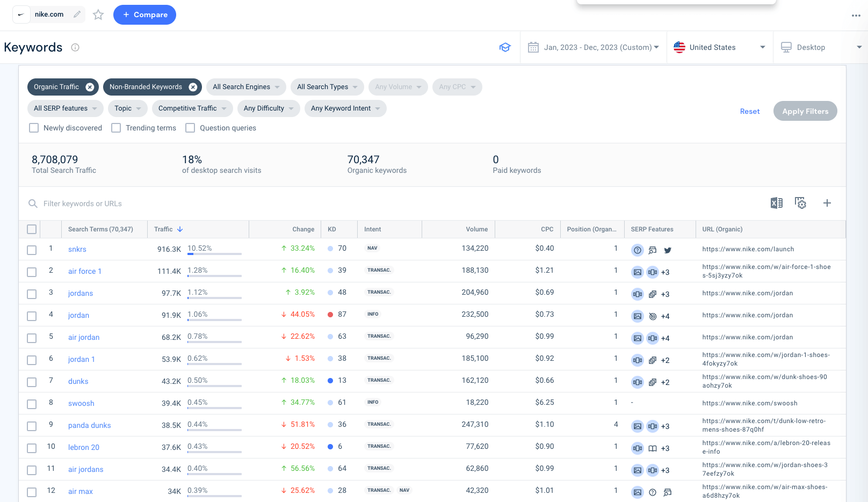This screenshot has width=868, height=502.
Task: Click jordan KD red difficulty dot
Action: [330, 315]
